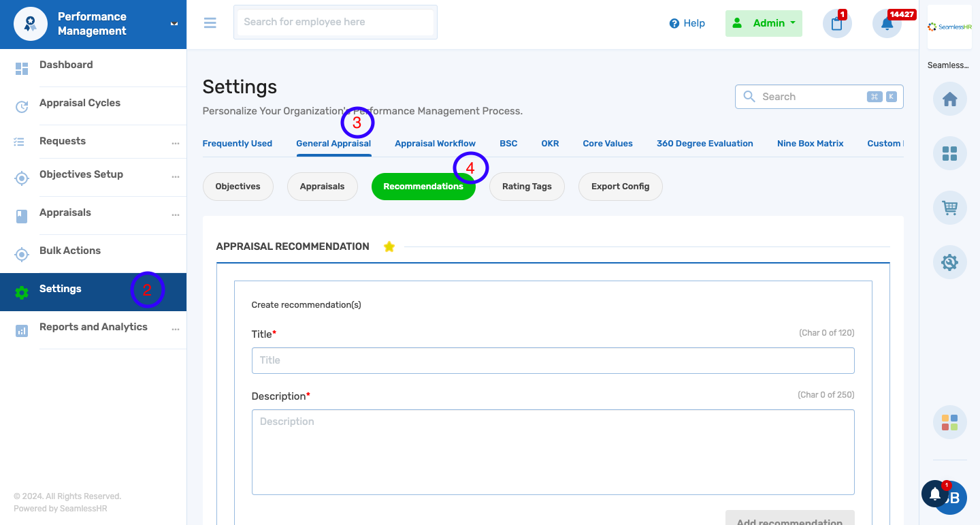The height and width of the screenshot is (525, 980).
Task: Select the Export Config pill button
Action: click(x=620, y=186)
